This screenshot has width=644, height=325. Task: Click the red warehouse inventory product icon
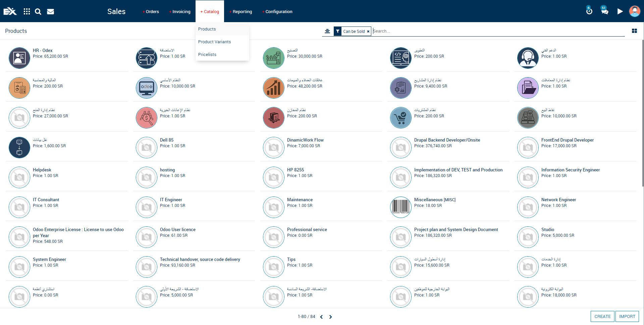tap(274, 118)
